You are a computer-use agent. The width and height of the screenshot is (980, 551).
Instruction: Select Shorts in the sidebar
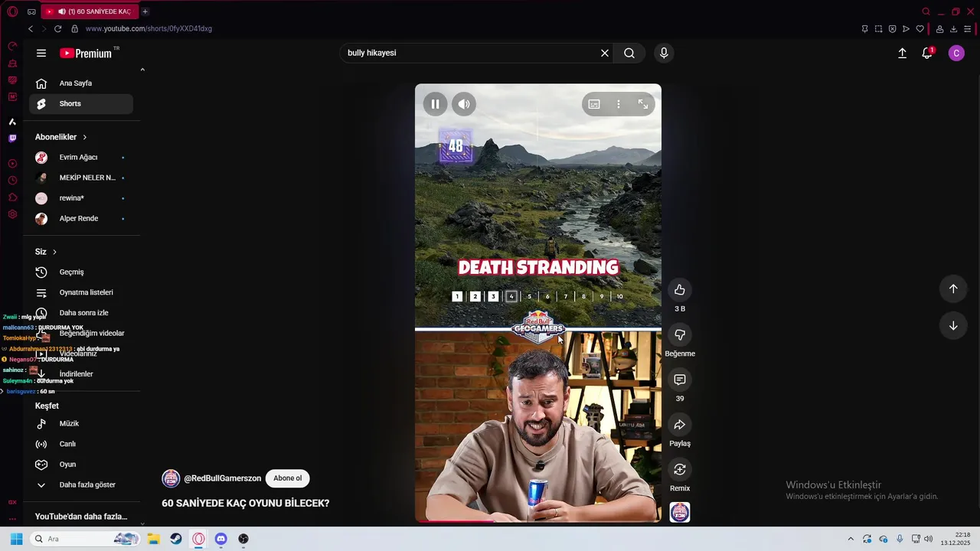pos(81,104)
